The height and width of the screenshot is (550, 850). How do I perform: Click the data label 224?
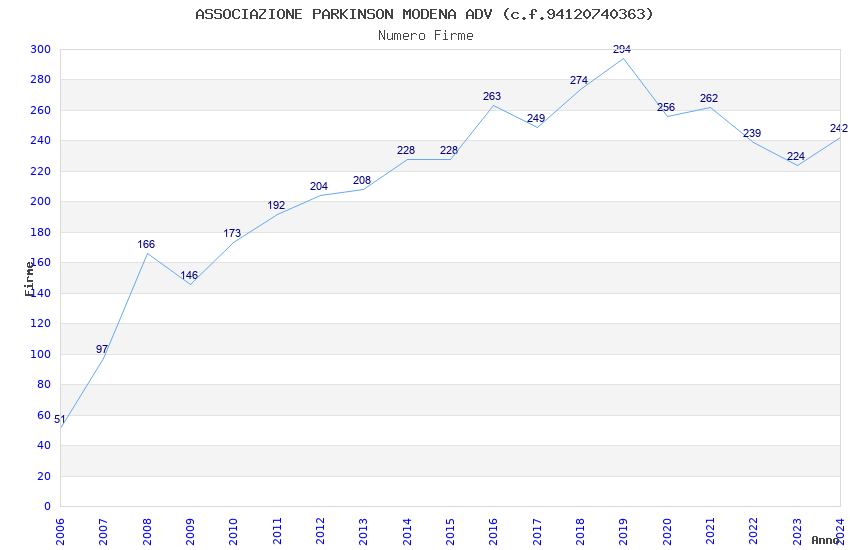(x=796, y=157)
